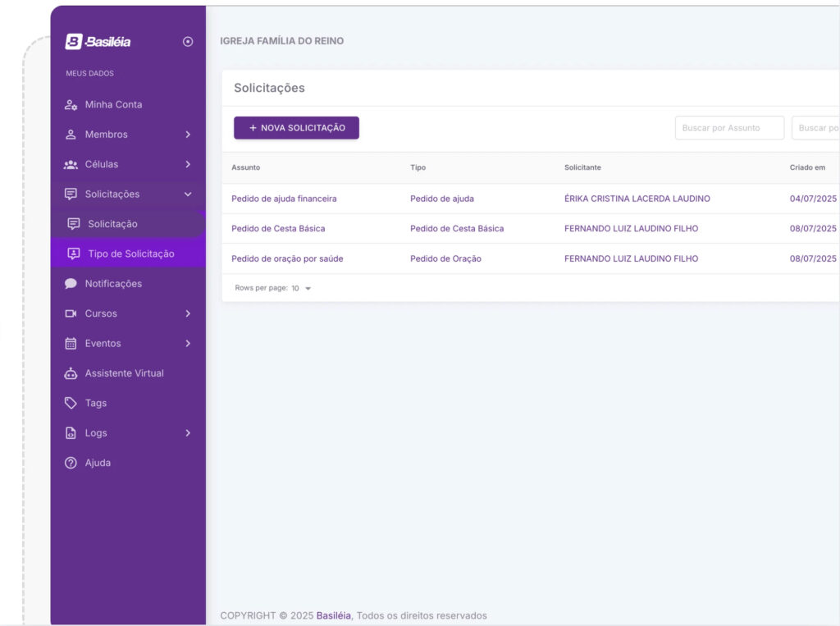Image resolution: width=840 pixels, height=626 pixels.
Task: Click the Tags label icon
Action: pos(71,404)
